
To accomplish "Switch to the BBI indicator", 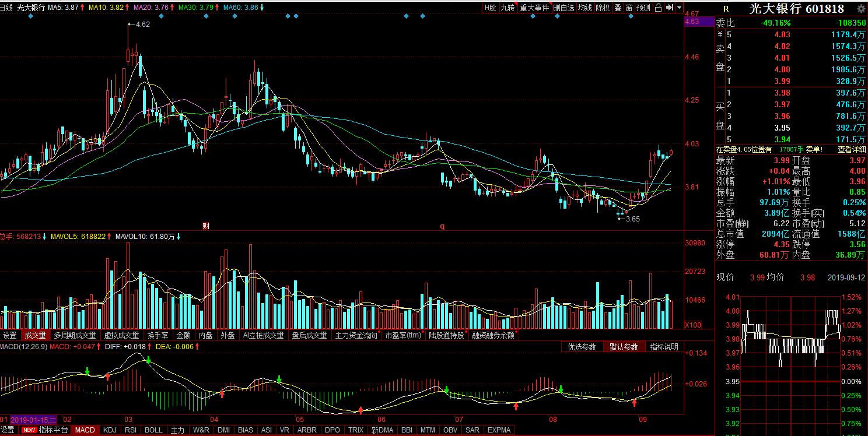I will [408, 430].
